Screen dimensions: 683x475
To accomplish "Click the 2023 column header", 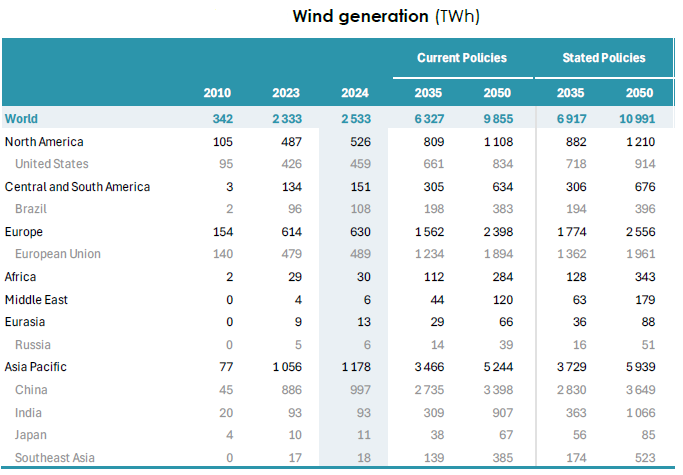I will coord(286,93).
